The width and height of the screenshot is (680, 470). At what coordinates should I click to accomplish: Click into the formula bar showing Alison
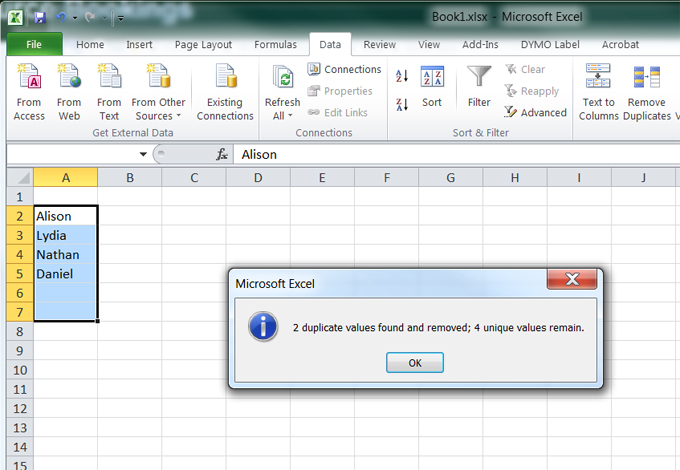tap(450, 154)
